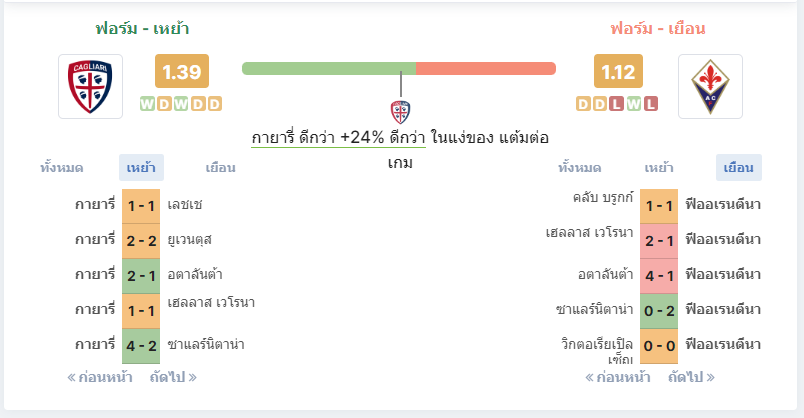This screenshot has height=418, width=804.
Task: Go to ถัดไป page in Cagliari results
Action: (x=173, y=377)
